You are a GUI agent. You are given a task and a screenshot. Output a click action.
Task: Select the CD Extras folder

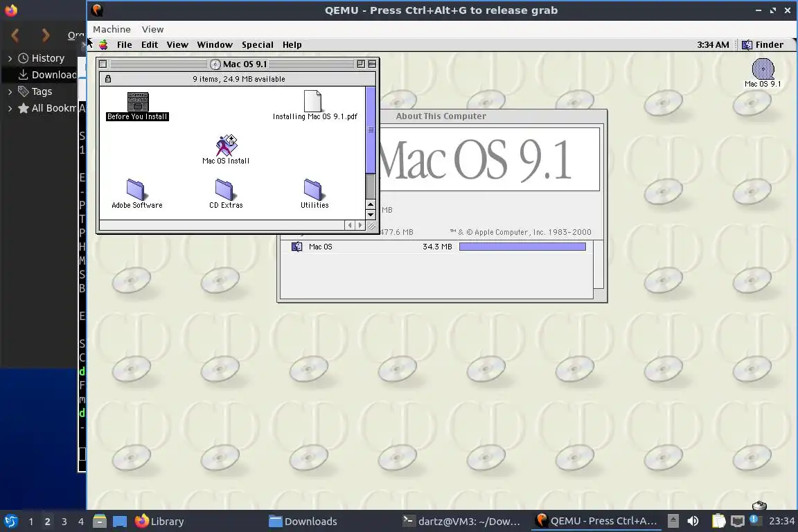[224, 189]
